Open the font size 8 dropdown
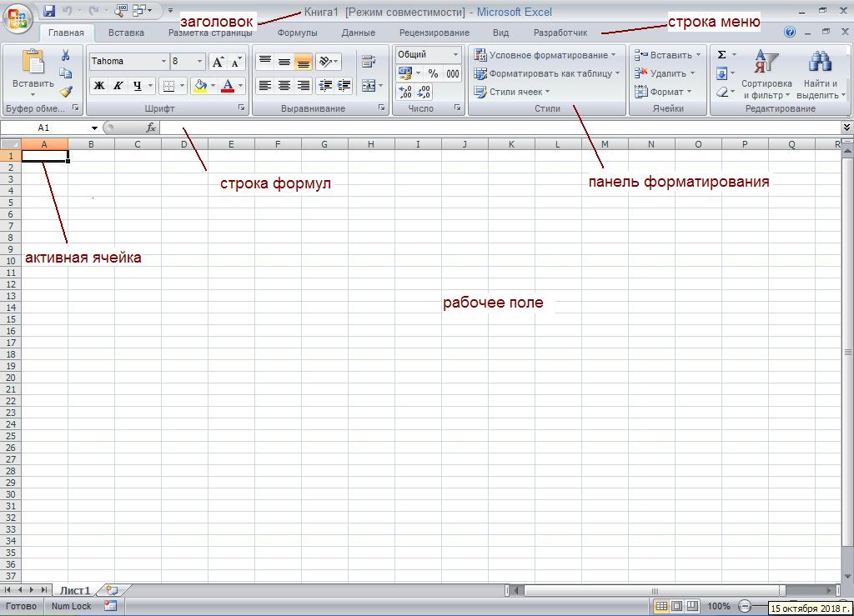The image size is (854, 616). [x=200, y=62]
